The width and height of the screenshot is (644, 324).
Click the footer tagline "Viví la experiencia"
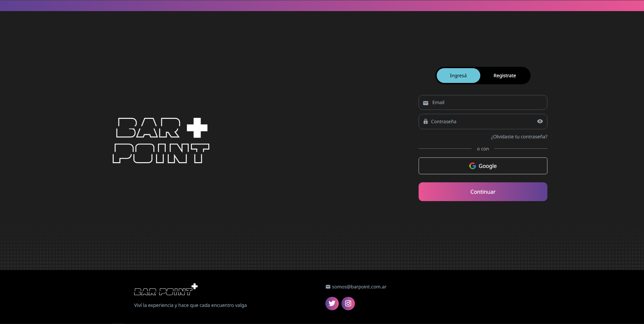coord(190,305)
